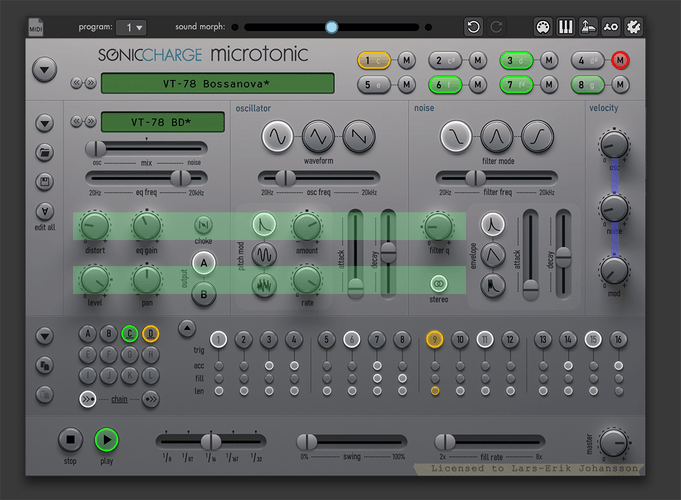Image resolution: width=681 pixels, height=500 pixels.
Task: Select the sawtooth oscillator waveform
Action: coord(359,137)
